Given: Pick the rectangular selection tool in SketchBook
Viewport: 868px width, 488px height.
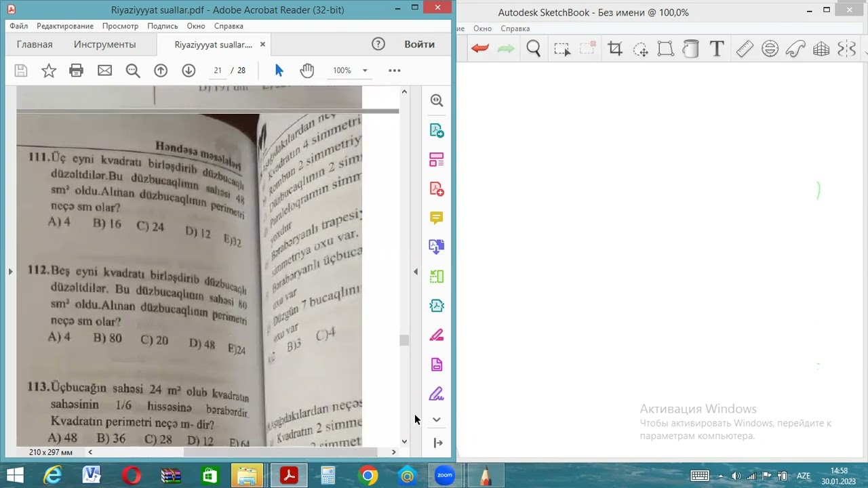Looking at the screenshot, I should click(562, 49).
